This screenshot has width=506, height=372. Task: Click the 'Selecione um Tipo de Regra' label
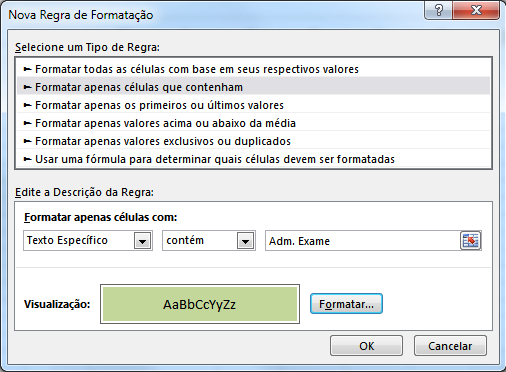pos(87,47)
